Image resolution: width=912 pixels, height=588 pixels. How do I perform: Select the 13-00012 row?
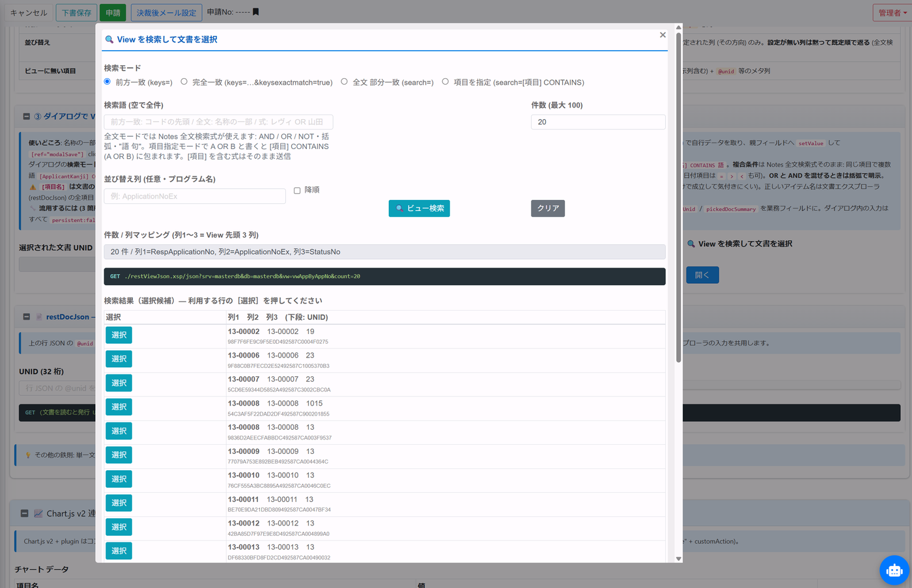119,527
